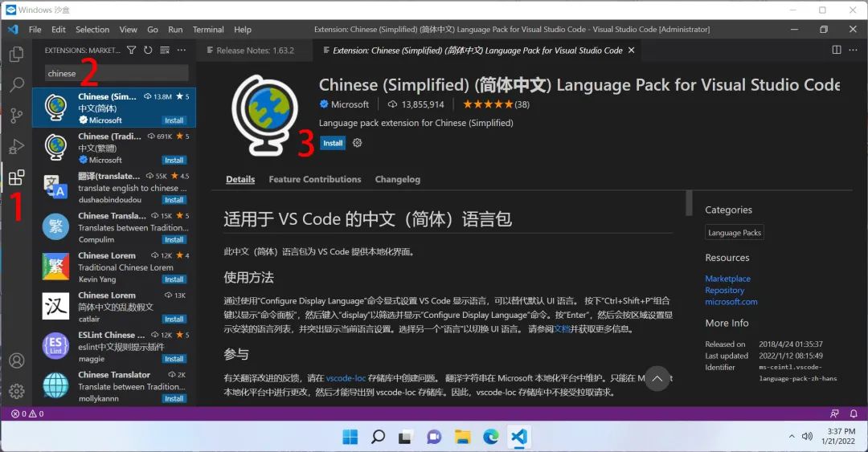The image size is (868, 452).
Task: Click the errors and warnings status indicator
Action: 27,413
